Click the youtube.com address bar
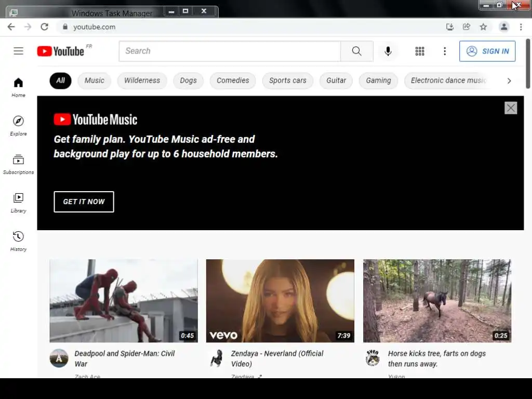This screenshot has width=532, height=399. click(251, 27)
